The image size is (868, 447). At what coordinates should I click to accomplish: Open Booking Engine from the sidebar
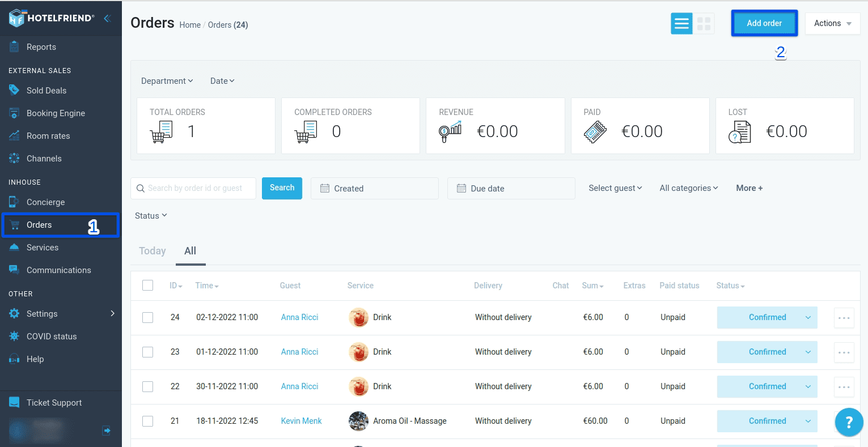pyautogui.click(x=56, y=113)
